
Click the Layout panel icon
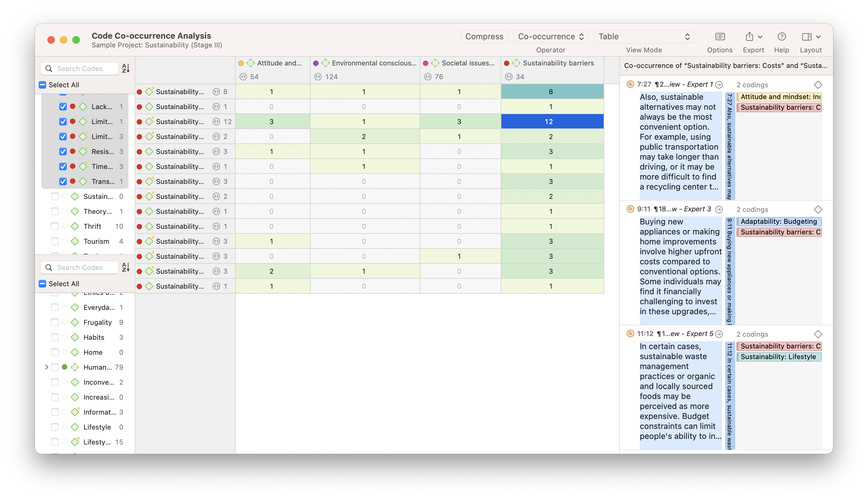click(807, 37)
